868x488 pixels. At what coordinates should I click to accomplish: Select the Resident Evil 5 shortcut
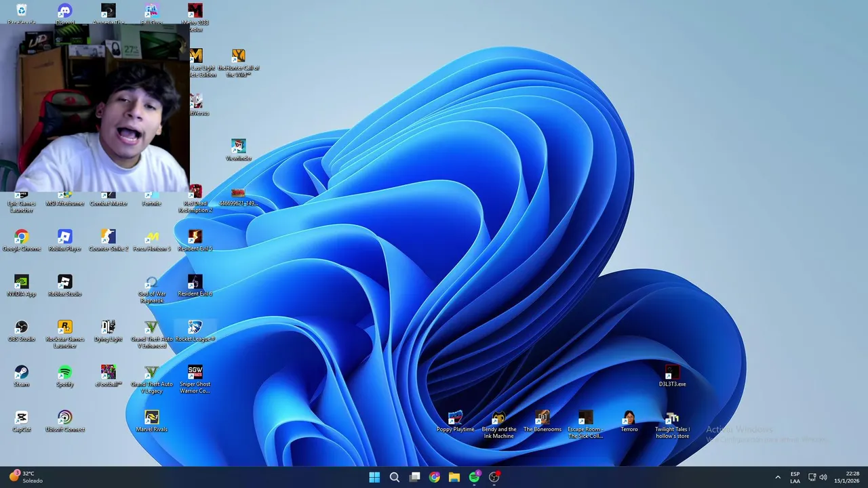195,240
